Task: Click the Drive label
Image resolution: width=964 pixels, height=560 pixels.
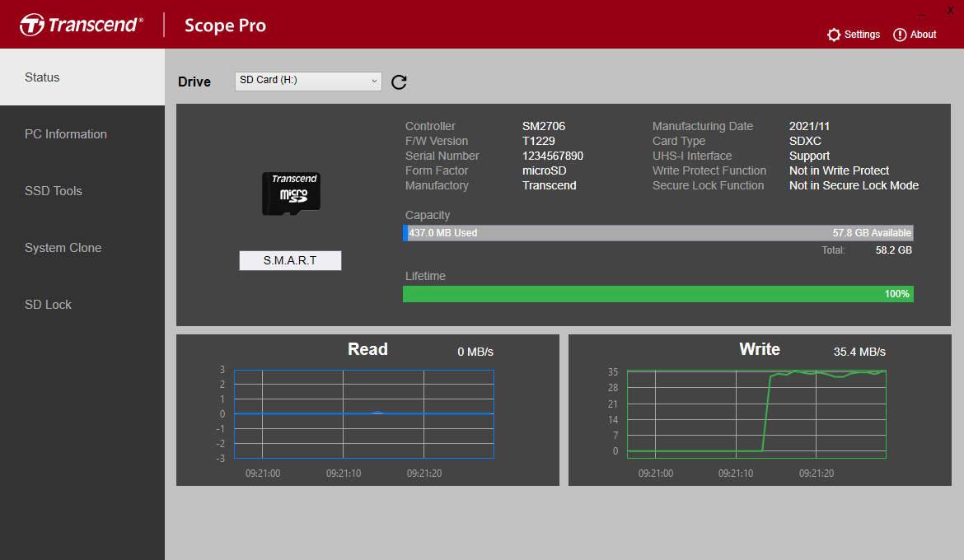Action: [194, 82]
